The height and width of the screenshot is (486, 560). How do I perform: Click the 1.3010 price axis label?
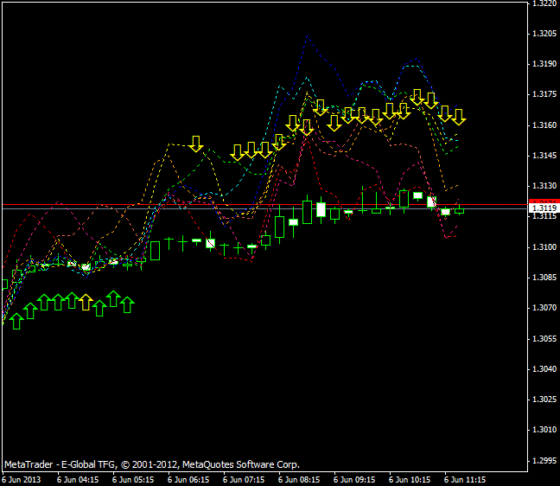(545, 430)
